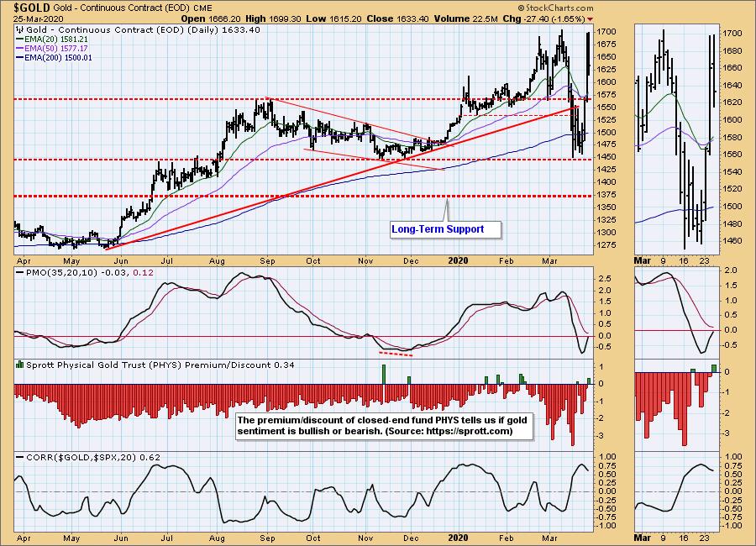Click the EMA(200) 1500.01 legend text
756x546 pixels.
pos(58,57)
